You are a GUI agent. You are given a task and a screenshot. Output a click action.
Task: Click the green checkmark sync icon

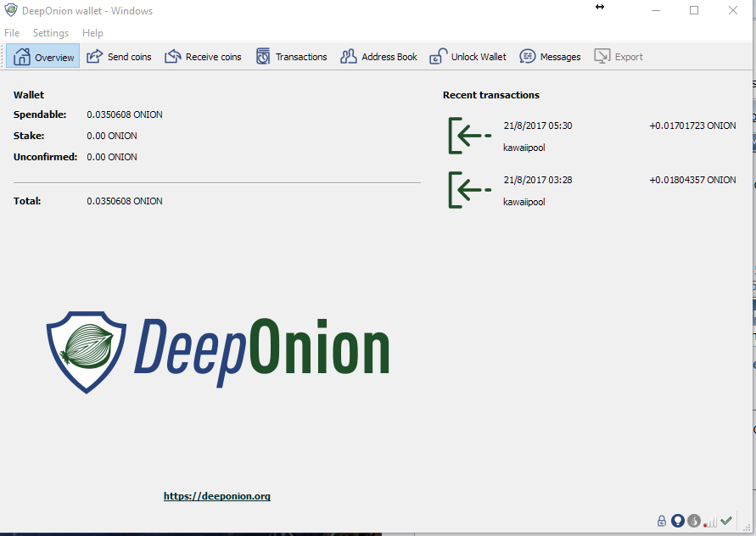(x=726, y=521)
